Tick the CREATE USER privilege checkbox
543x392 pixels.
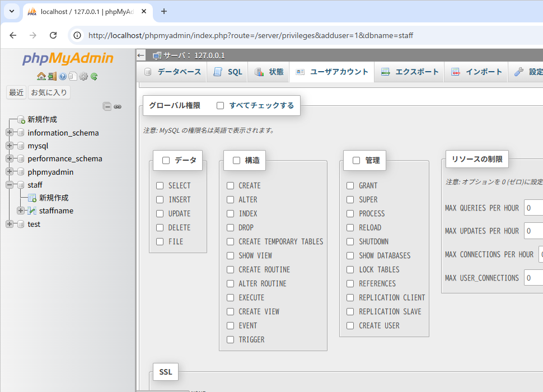[x=350, y=325]
